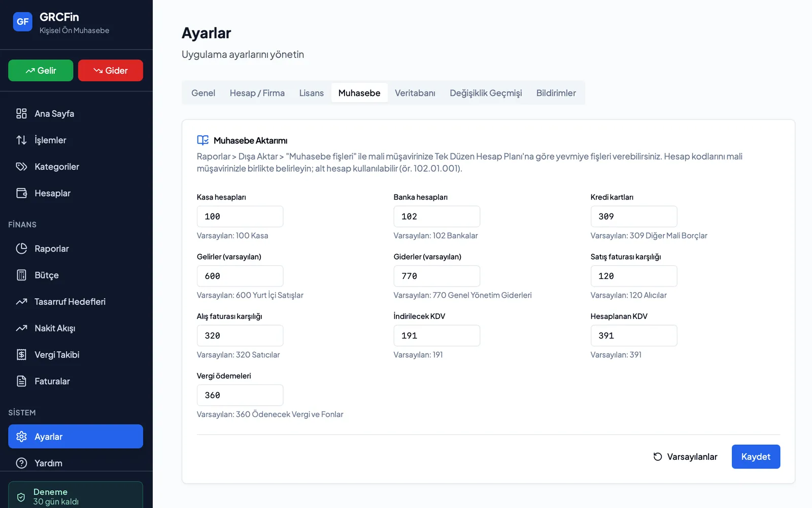Open the Bildirimler tab
Screen dimensions: 812x508
(x=556, y=93)
